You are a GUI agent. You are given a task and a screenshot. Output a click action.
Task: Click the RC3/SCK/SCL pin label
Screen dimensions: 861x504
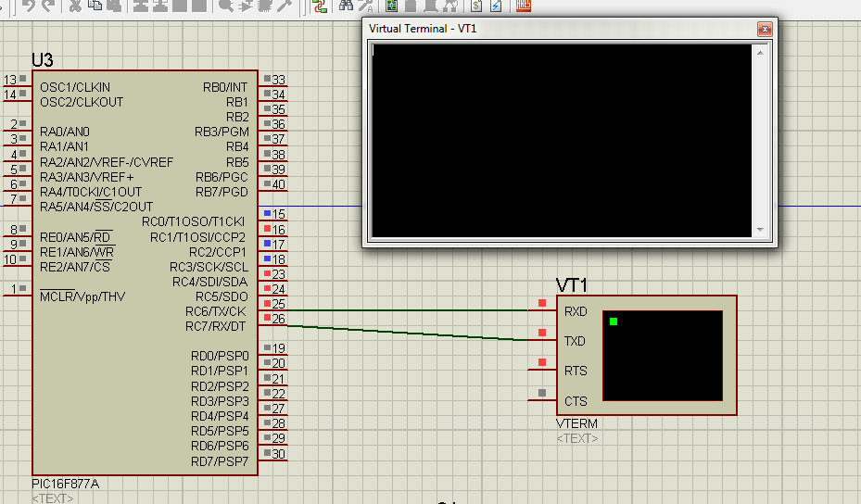pyautogui.click(x=209, y=267)
